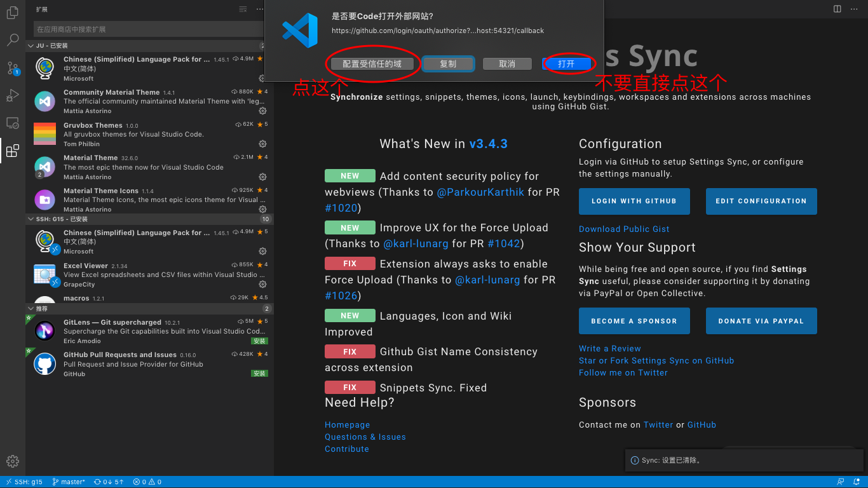The height and width of the screenshot is (488, 868).
Task: Click manage gear for Excel Viewer extension
Action: tap(262, 284)
